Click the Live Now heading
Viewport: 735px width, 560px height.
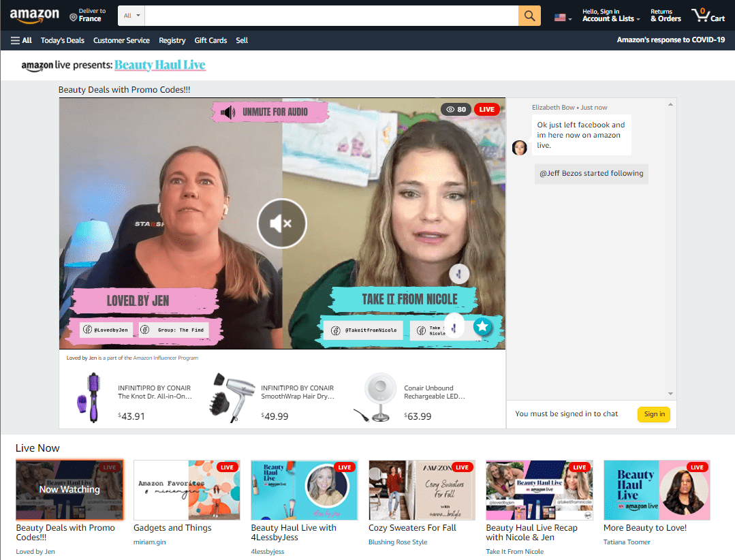point(37,448)
